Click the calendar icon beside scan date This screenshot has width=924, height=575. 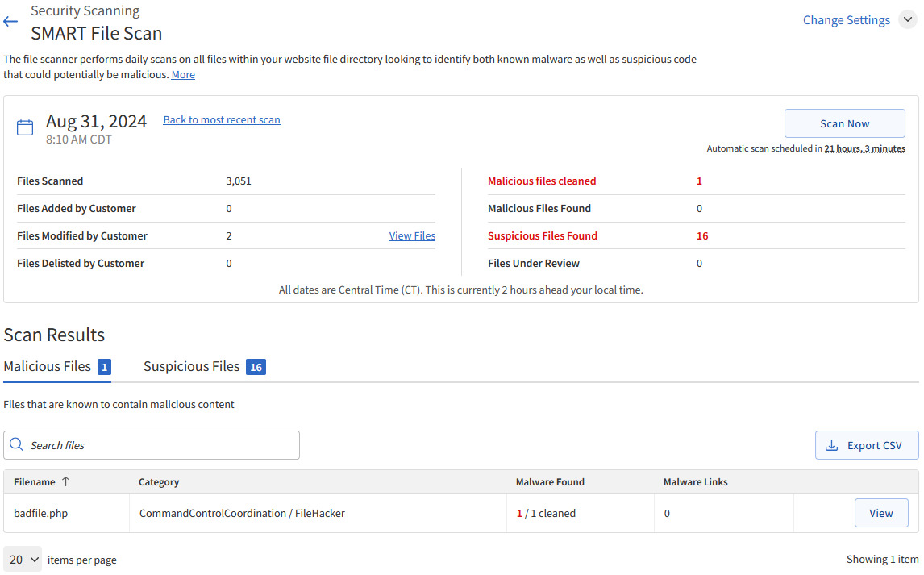point(25,127)
